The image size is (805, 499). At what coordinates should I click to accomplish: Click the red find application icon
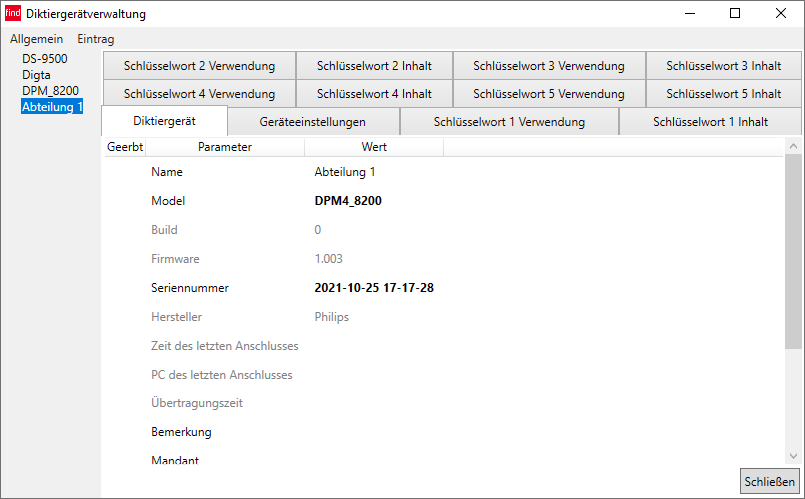(13, 13)
